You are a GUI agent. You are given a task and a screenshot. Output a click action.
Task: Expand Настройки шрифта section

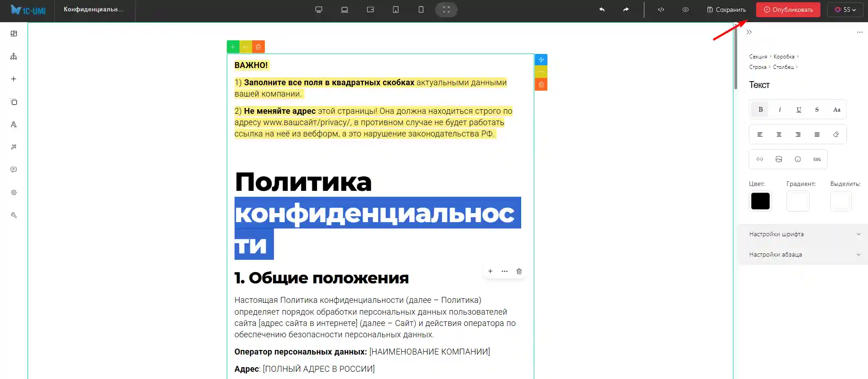point(804,234)
